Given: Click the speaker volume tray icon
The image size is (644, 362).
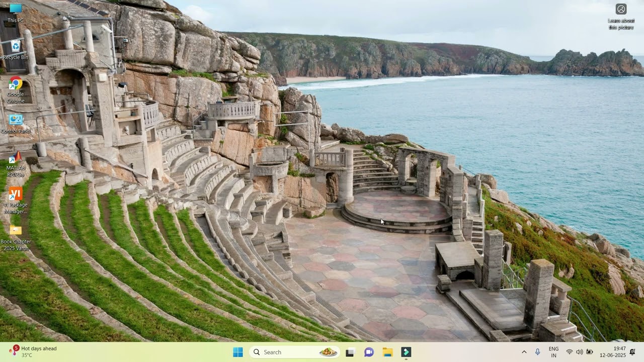Looking at the screenshot, I should [x=579, y=352].
